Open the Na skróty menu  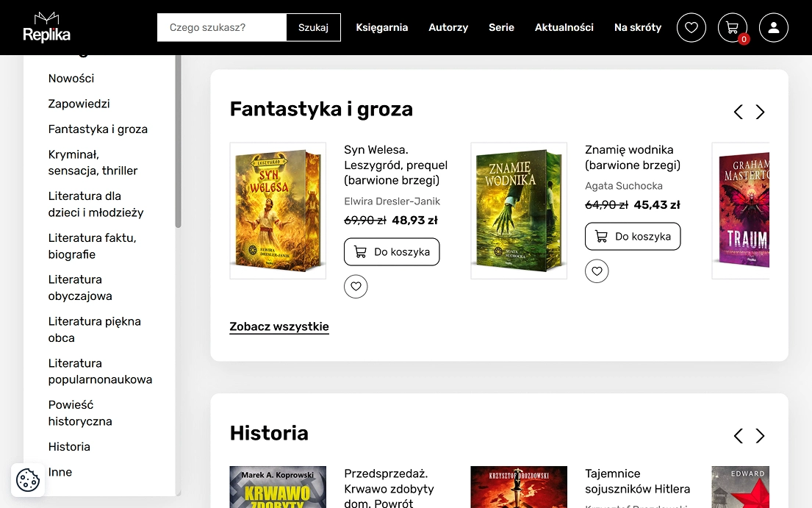[x=638, y=27]
